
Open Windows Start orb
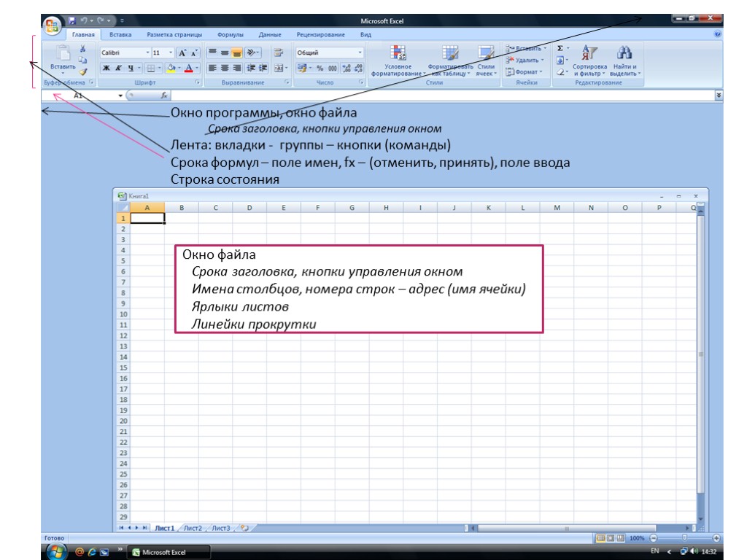(x=56, y=552)
